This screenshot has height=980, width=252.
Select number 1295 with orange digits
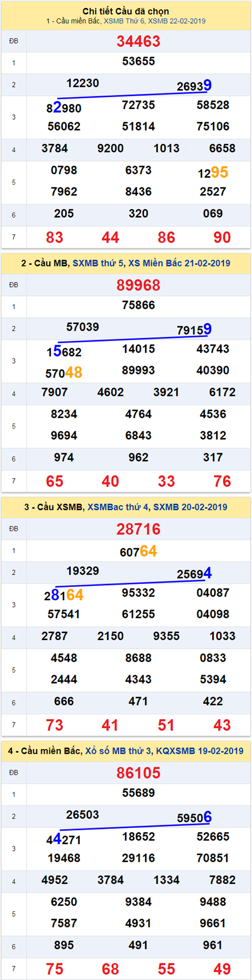pos(213,173)
